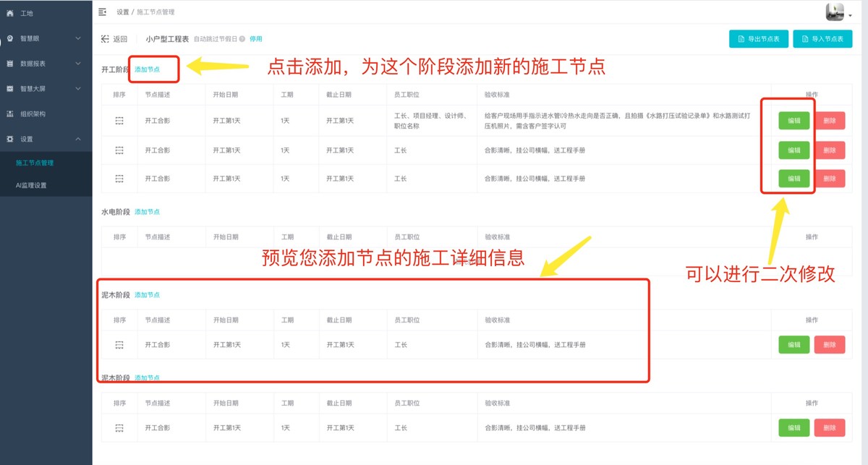Screen dimensions: 868x465
Task: Click 删除 in the 工长、项目经理 row
Action: pos(830,121)
